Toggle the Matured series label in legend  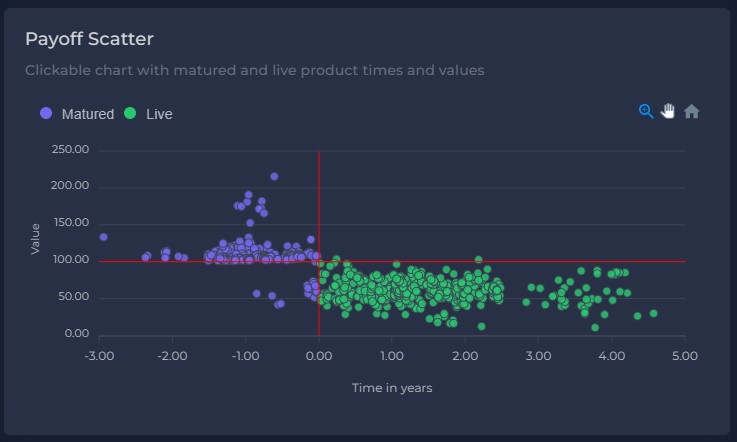point(88,114)
